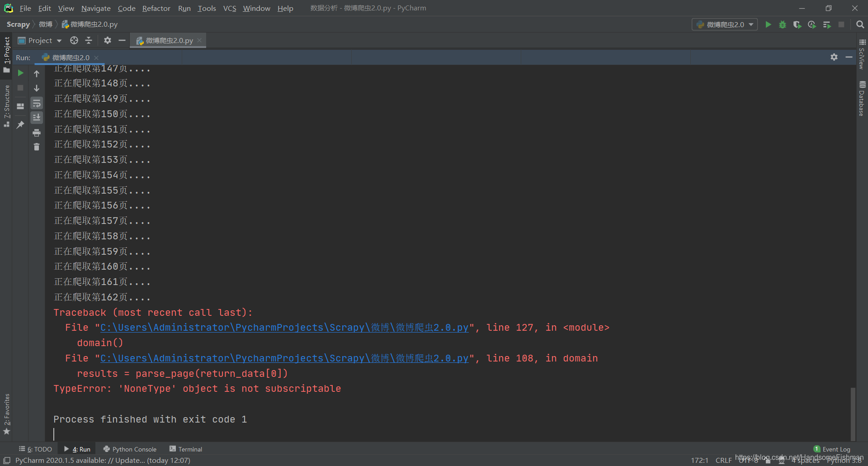Image resolution: width=868 pixels, height=466 pixels.
Task: Close the 微博爬虫2.0.py editor tab
Action: tap(199, 40)
